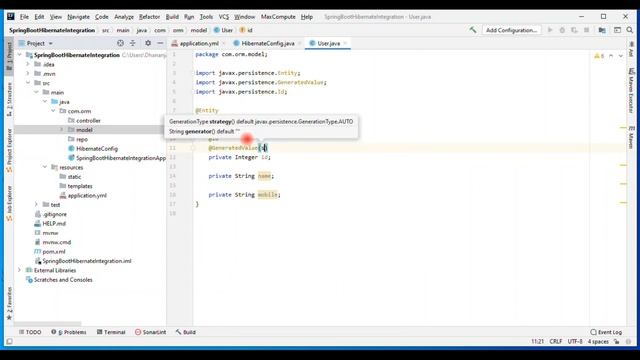The height and width of the screenshot is (360, 640).
Task: Open the Problems tool window
Action: click(x=69, y=332)
